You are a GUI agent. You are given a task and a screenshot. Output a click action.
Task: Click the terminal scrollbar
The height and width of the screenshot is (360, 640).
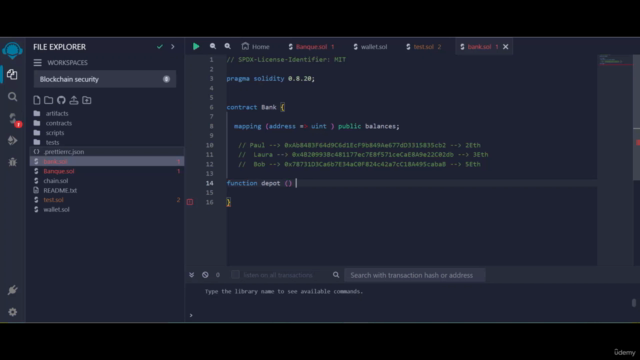pos(633,303)
